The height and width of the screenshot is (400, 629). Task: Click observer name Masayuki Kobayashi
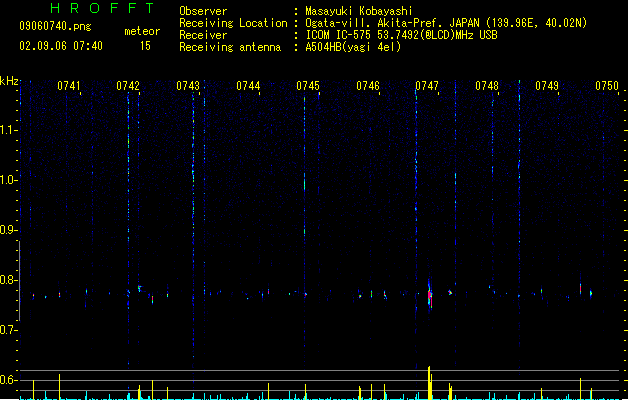coord(359,11)
